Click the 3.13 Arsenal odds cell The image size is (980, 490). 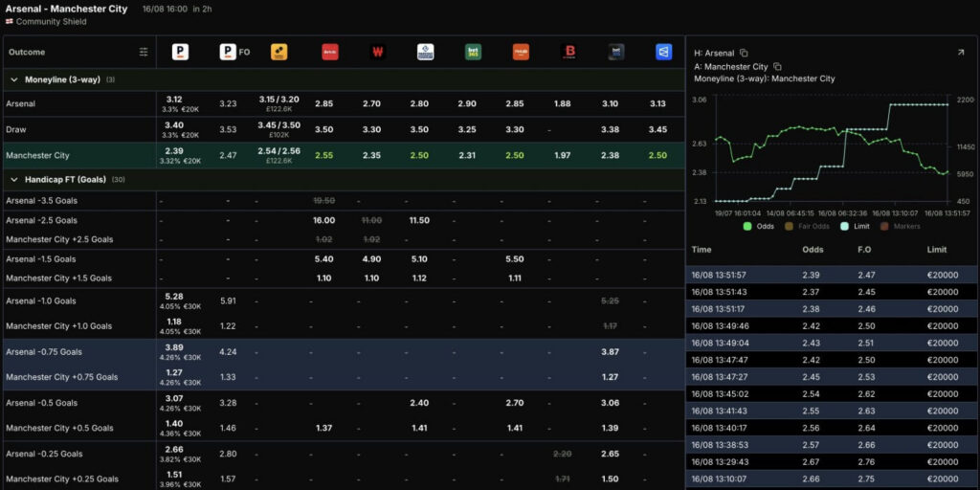(657, 103)
